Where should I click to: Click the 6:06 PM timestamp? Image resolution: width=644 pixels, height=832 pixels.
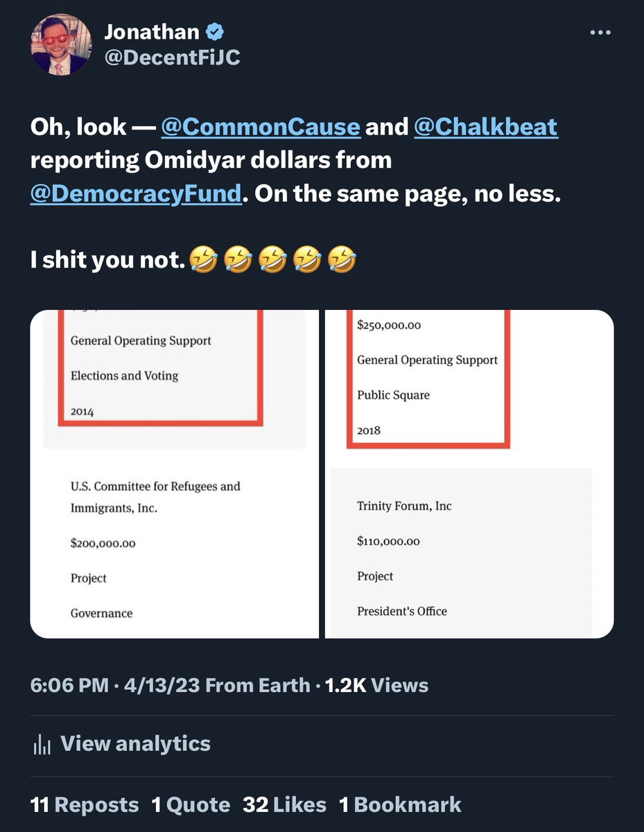(69, 686)
